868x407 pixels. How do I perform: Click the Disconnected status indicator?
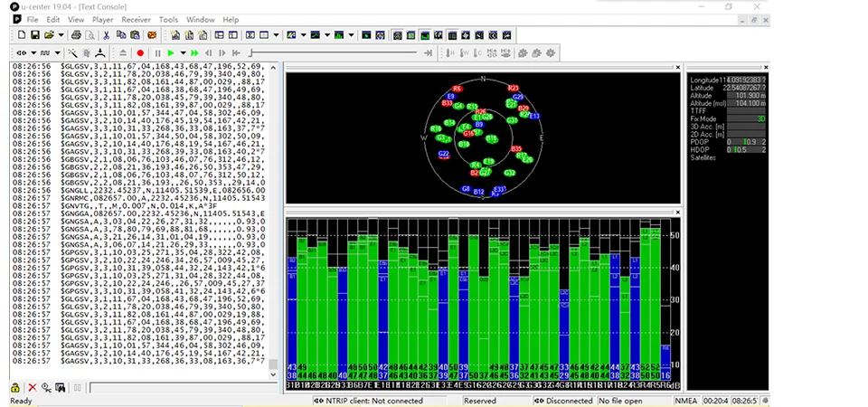[568, 400]
